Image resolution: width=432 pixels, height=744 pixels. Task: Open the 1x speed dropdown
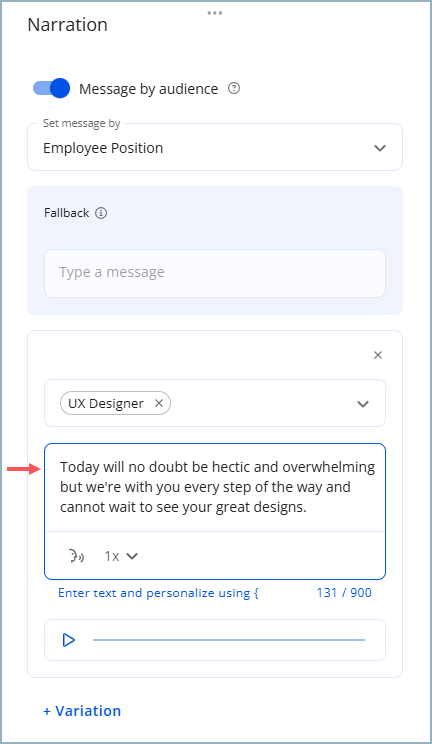coord(121,556)
